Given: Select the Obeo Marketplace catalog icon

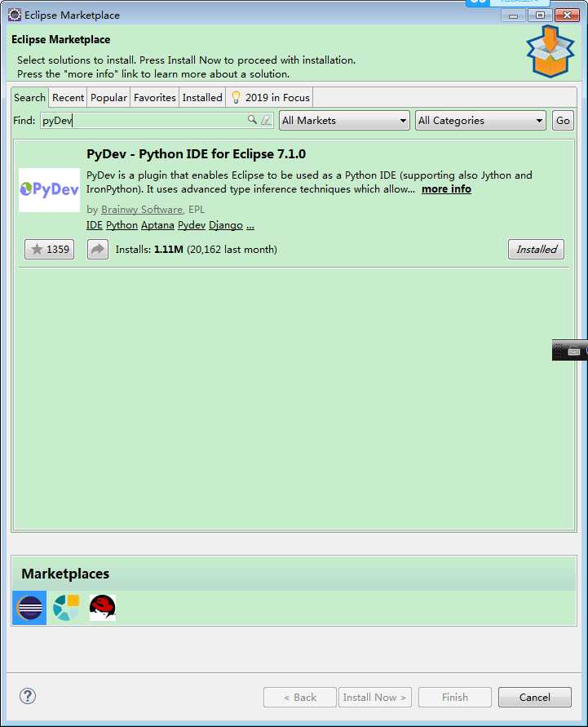Looking at the screenshot, I should coord(66,608).
